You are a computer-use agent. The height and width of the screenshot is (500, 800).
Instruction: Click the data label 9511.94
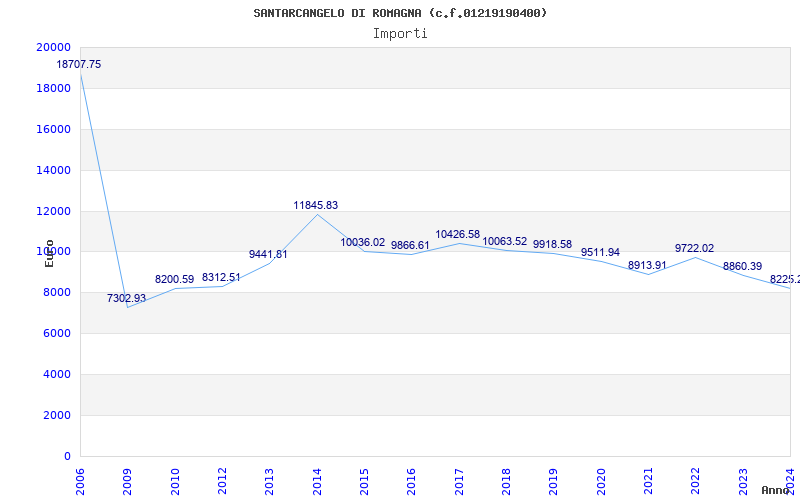(x=601, y=253)
